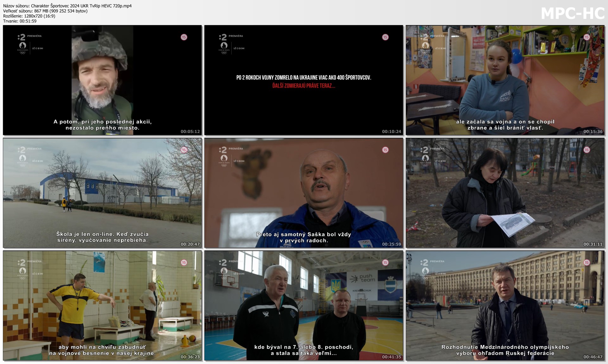This screenshot has height=364, width=608.
Task: Select the woman holding photo thumbnail at 00:31:11
Action: point(505,193)
